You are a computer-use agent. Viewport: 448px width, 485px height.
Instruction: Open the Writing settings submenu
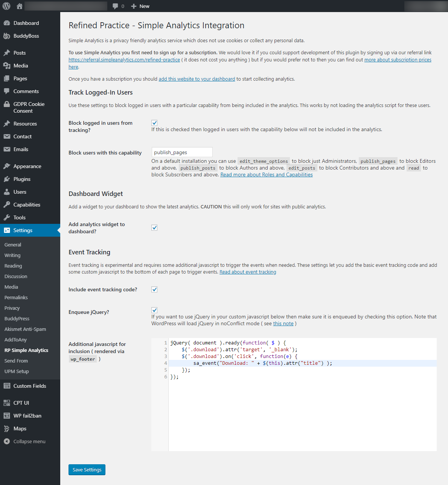pos(12,255)
